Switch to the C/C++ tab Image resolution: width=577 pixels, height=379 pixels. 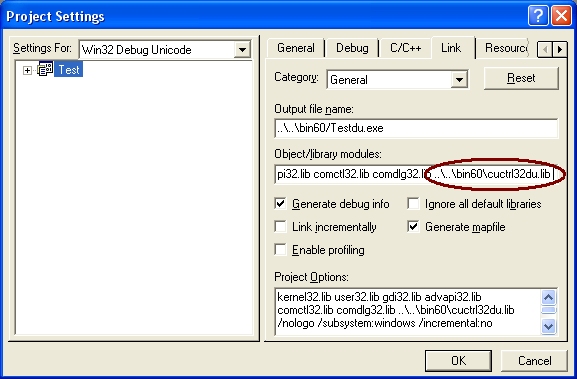point(406,48)
